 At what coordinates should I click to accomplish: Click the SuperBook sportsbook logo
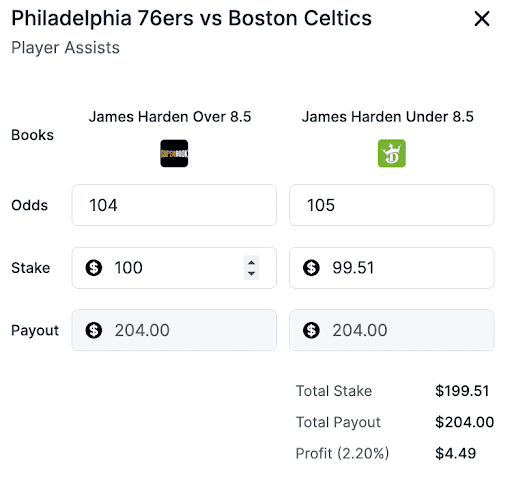[x=174, y=153]
